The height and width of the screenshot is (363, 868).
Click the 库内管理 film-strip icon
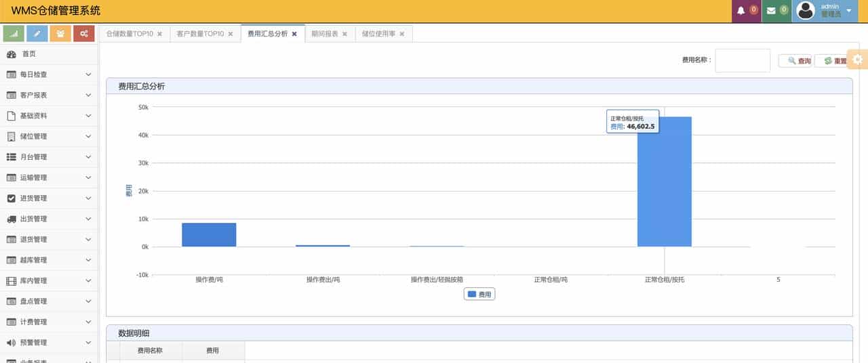click(x=11, y=280)
